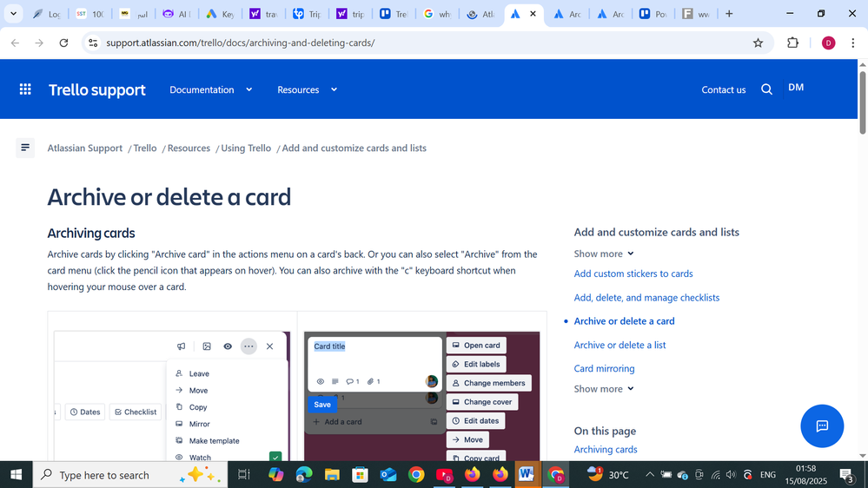Go to Atlassian Support breadcrumb
868x488 pixels.
tap(84, 148)
